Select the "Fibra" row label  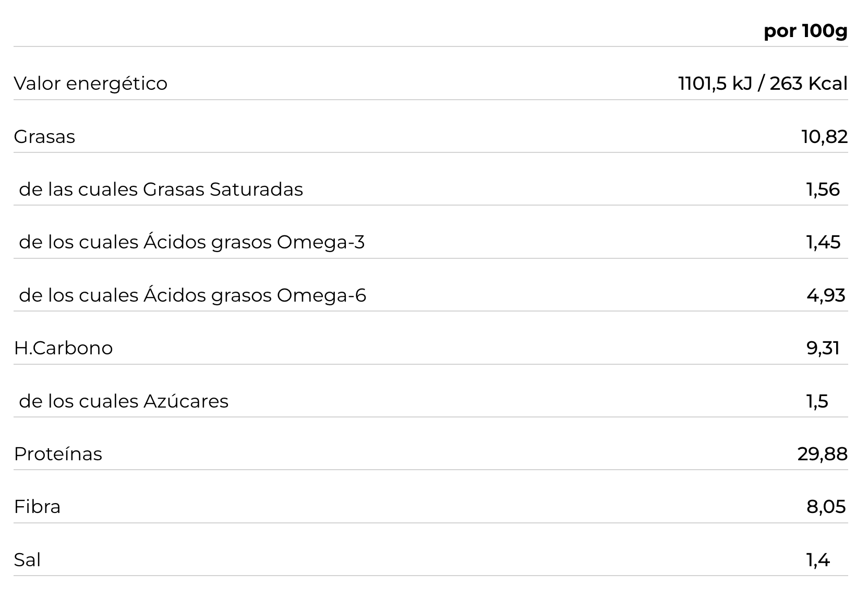click(x=37, y=507)
